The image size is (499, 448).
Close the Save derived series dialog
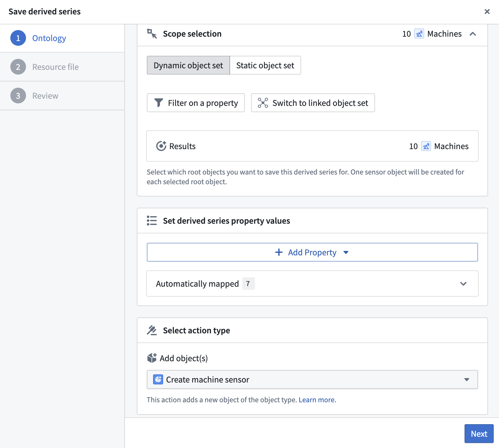487,12
